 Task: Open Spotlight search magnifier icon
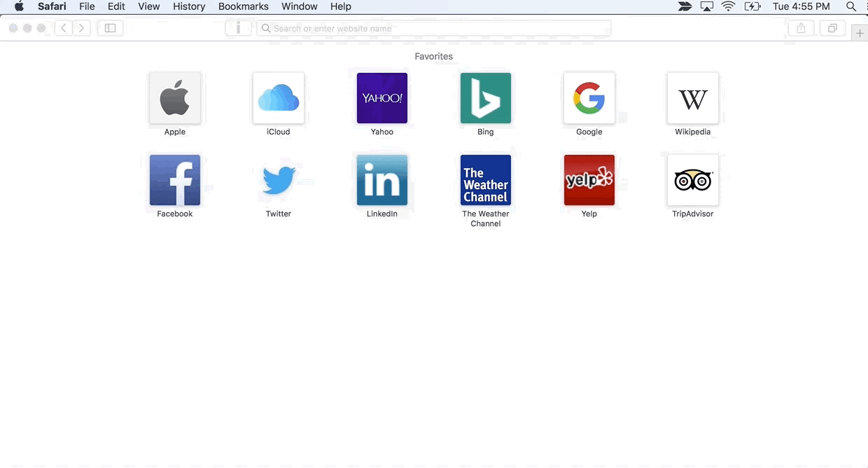[x=851, y=6]
